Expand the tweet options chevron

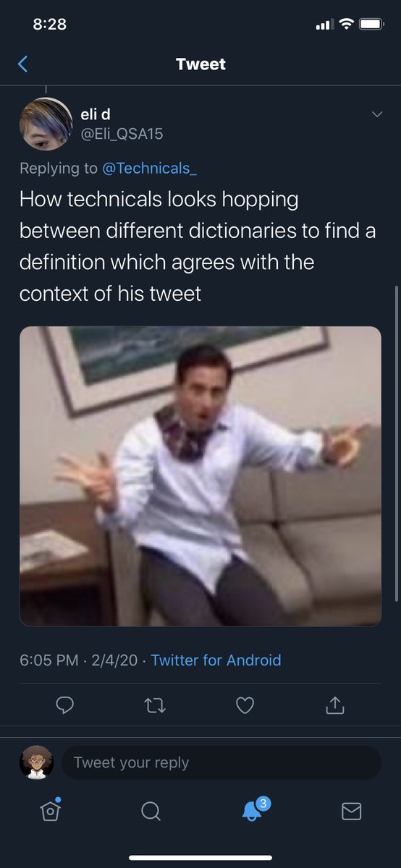[376, 114]
